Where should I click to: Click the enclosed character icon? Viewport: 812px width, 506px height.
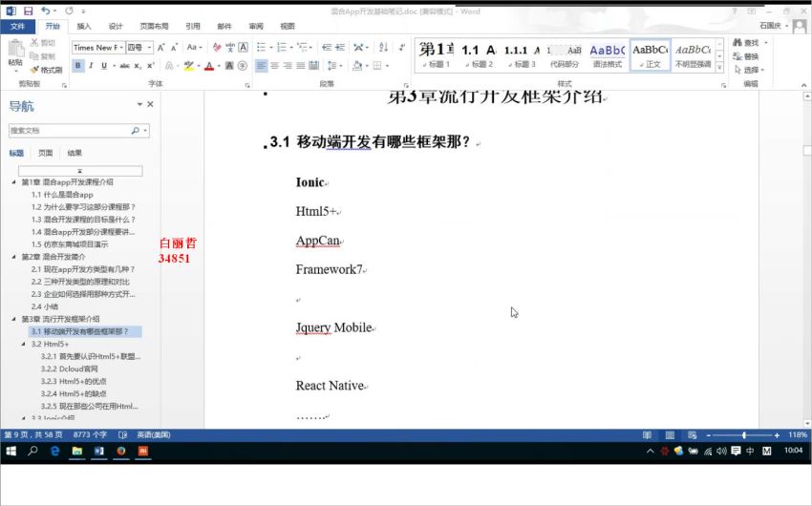pos(243,66)
